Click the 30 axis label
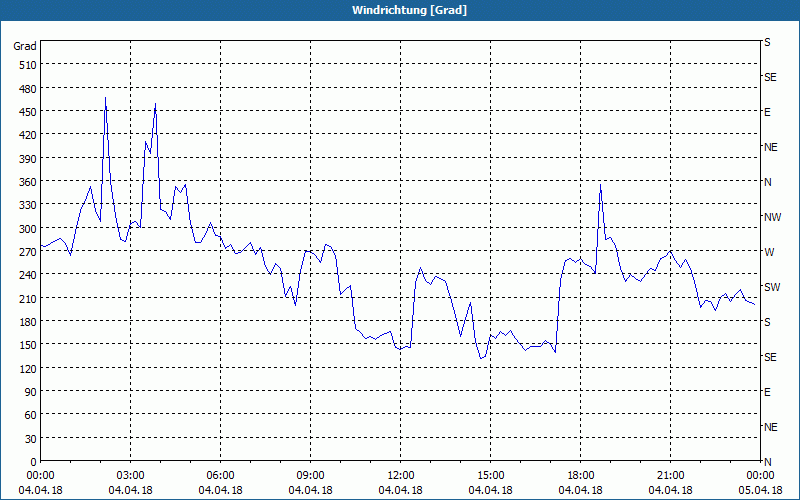The image size is (800, 500). click(31, 438)
